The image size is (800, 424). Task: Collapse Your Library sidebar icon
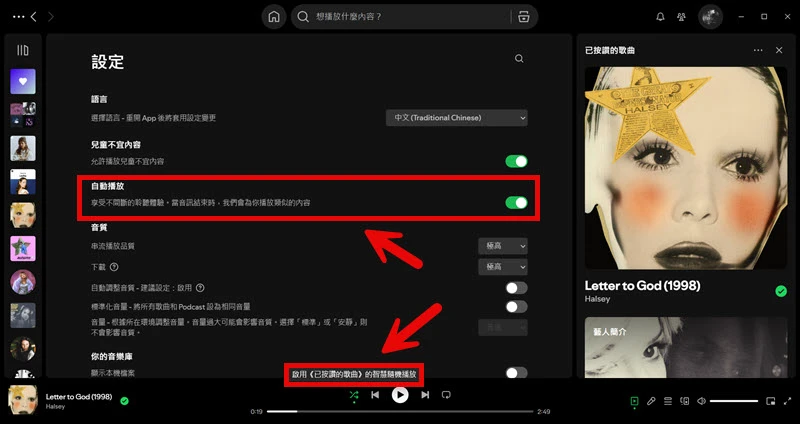point(23,50)
